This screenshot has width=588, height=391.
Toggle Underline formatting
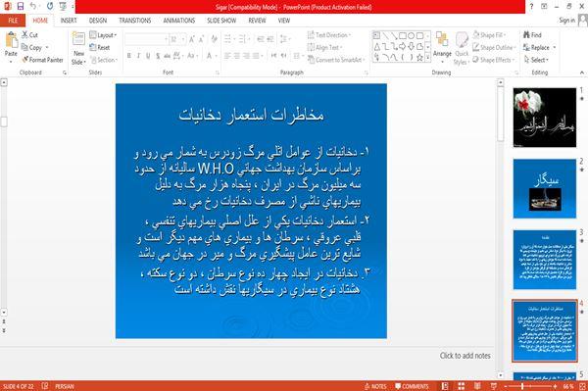pos(148,56)
